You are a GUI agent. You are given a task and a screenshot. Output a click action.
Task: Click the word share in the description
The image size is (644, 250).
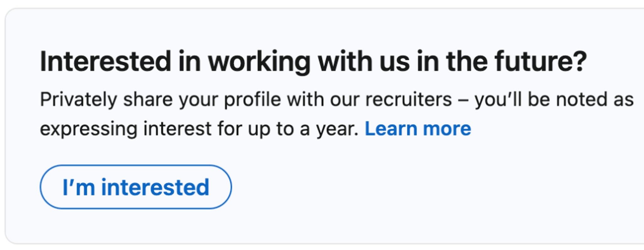[148, 100]
